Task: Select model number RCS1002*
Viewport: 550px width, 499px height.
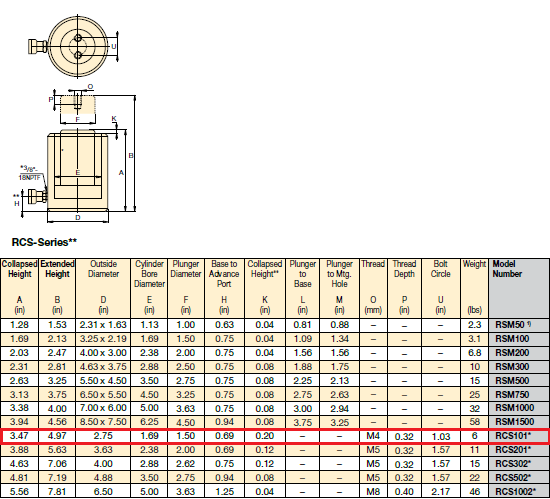Action: tap(515, 492)
